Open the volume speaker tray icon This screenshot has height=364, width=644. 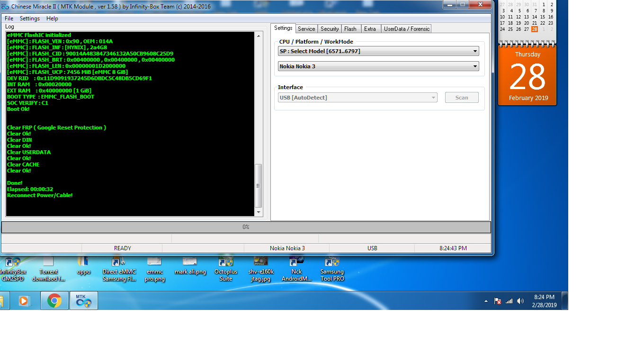point(520,301)
